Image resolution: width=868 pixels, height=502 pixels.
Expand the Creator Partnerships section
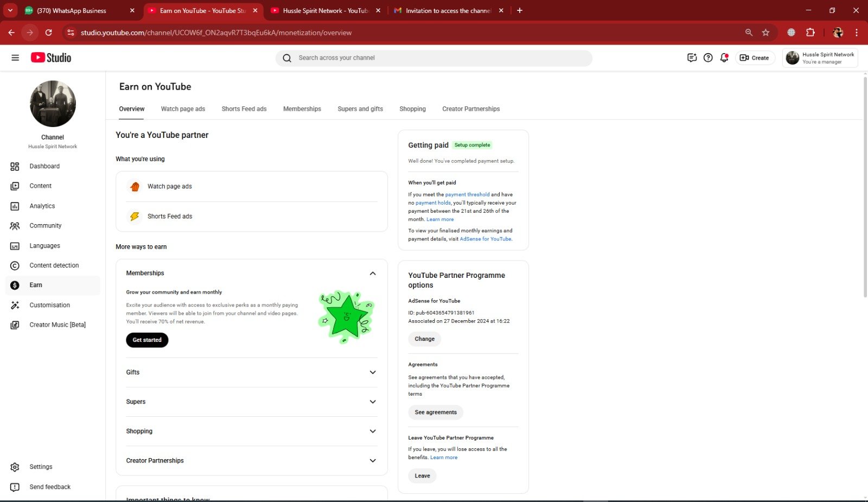coord(373,461)
